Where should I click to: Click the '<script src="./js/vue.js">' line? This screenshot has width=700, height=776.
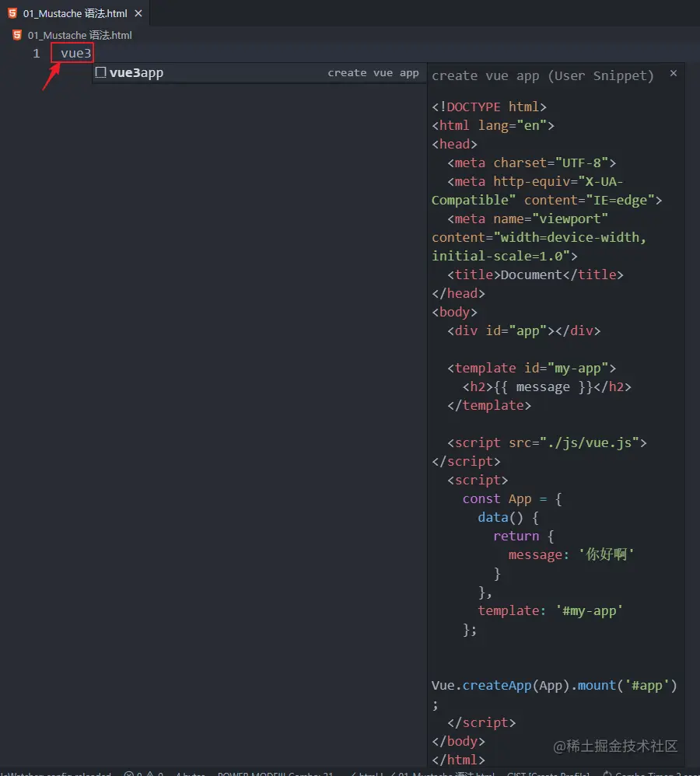click(547, 443)
